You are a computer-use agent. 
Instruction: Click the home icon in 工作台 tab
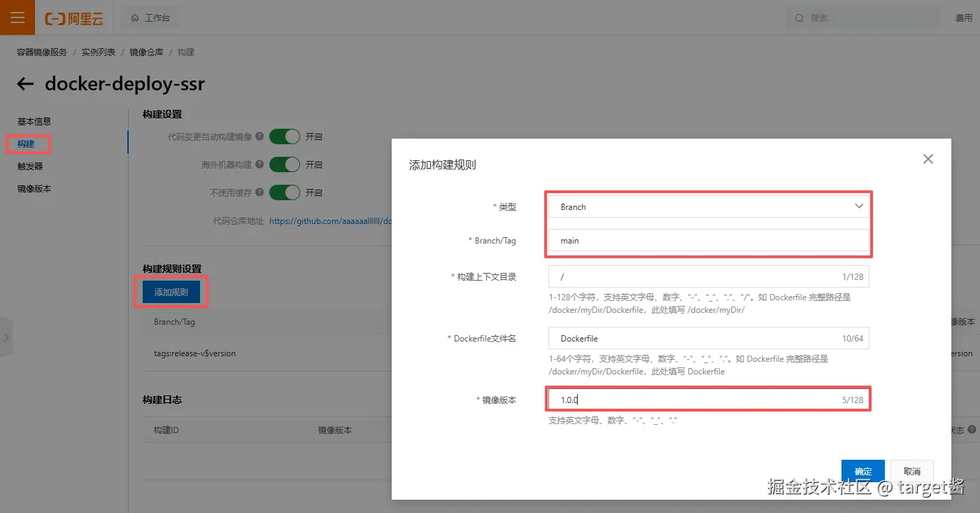pos(135,18)
